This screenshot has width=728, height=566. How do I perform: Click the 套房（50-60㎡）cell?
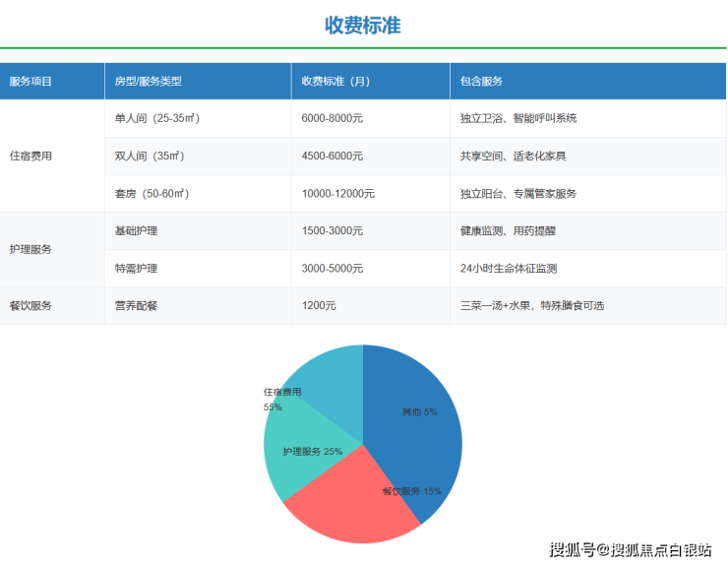(152, 194)
